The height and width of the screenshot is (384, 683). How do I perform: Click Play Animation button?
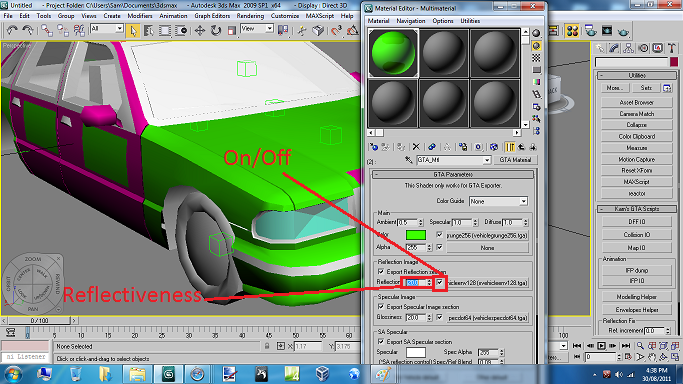pos(602,346)
